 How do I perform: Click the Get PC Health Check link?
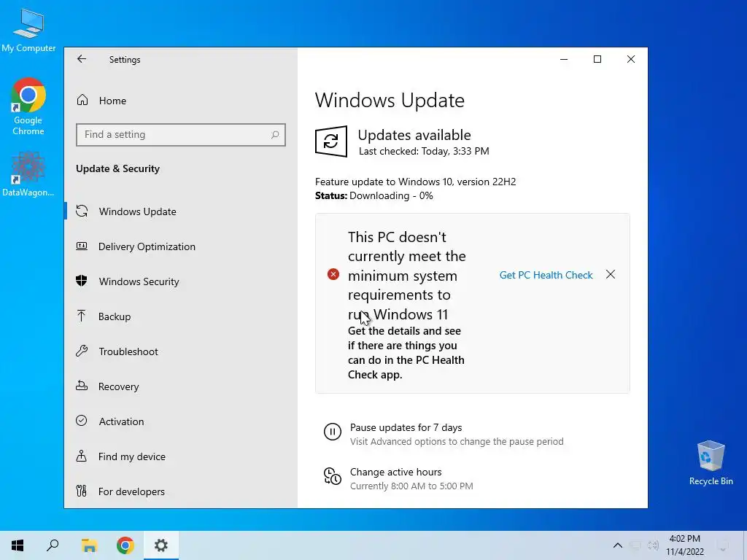546,275
